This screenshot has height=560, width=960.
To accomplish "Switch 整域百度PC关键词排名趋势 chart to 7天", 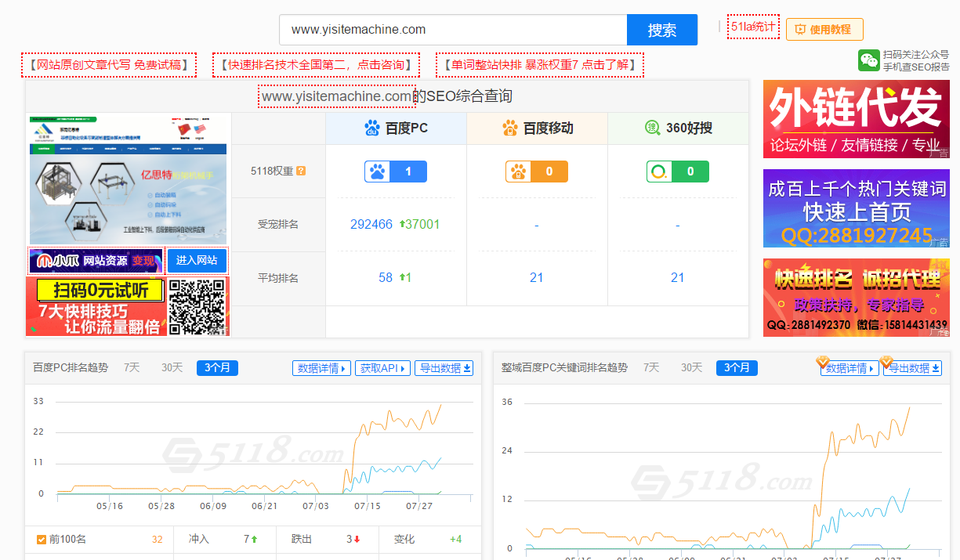I will pos(652,368).
